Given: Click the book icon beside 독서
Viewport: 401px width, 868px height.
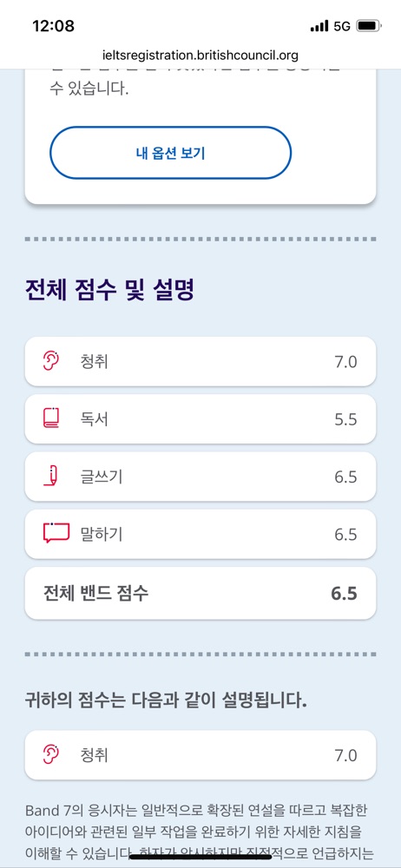Looking at the screenshot, I should coord(51,418).
